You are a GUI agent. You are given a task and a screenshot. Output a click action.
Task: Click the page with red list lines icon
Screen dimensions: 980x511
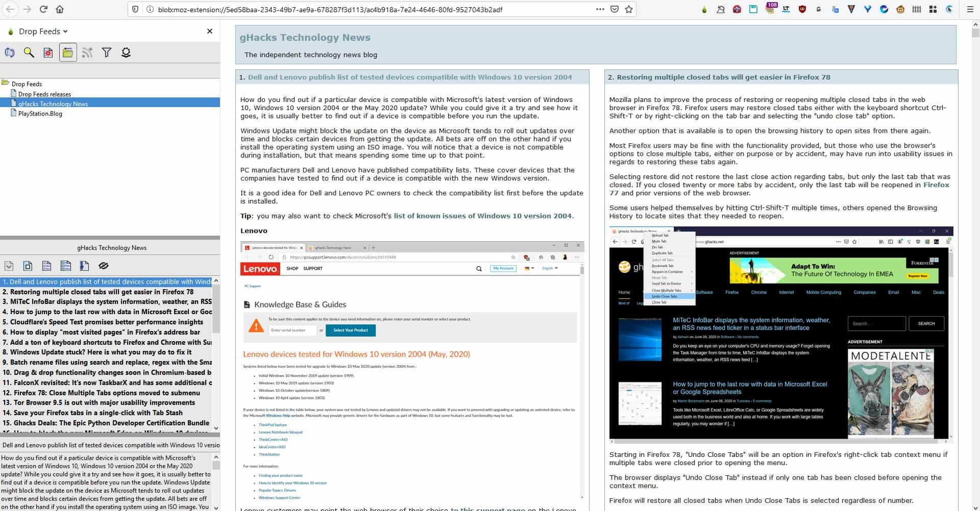pyautogui.click(x=46, y=266)
